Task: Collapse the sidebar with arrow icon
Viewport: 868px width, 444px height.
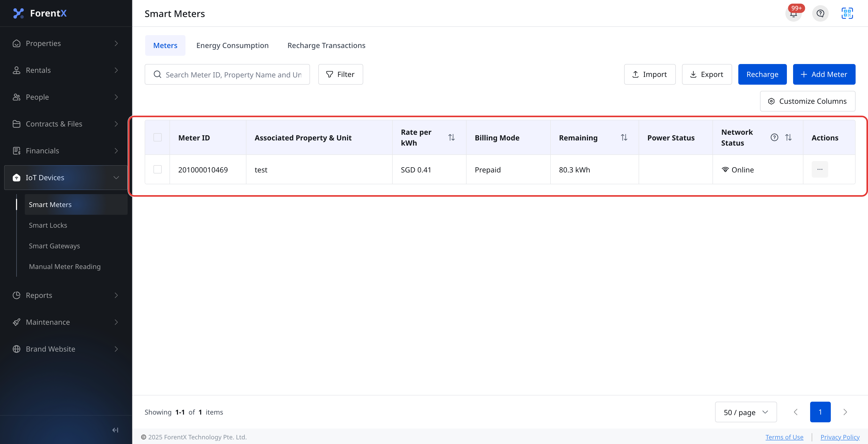Action: pyautogui.click(x=115, y=430)
